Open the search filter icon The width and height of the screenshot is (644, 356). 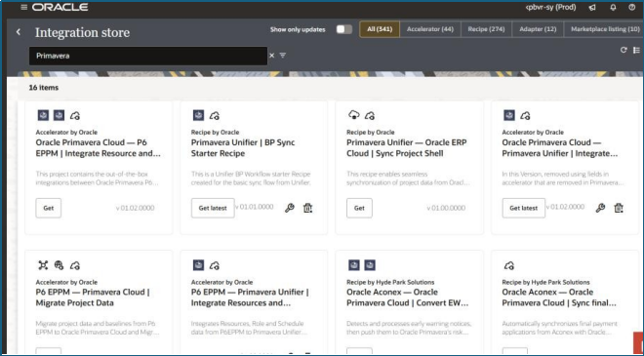pyautogui.click(x=283, y=56)
